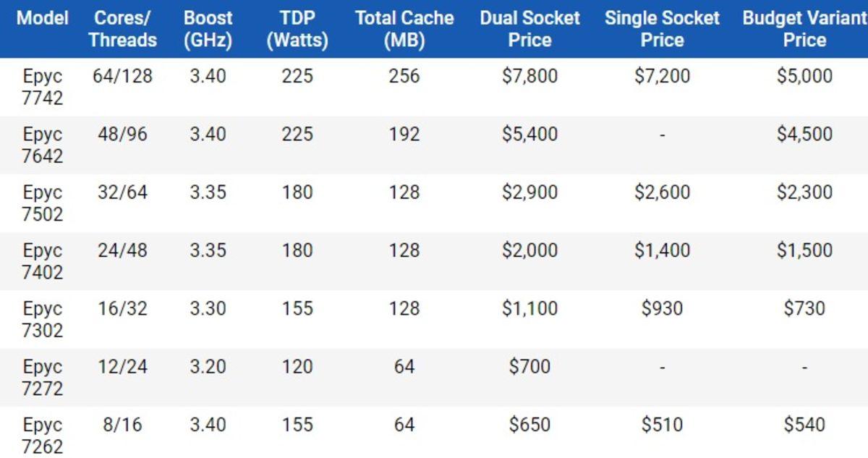The height and width of the screenshot is (458, 868).
Task: Click the Epyc 7272 model cell
Action: tap(43, 377)
